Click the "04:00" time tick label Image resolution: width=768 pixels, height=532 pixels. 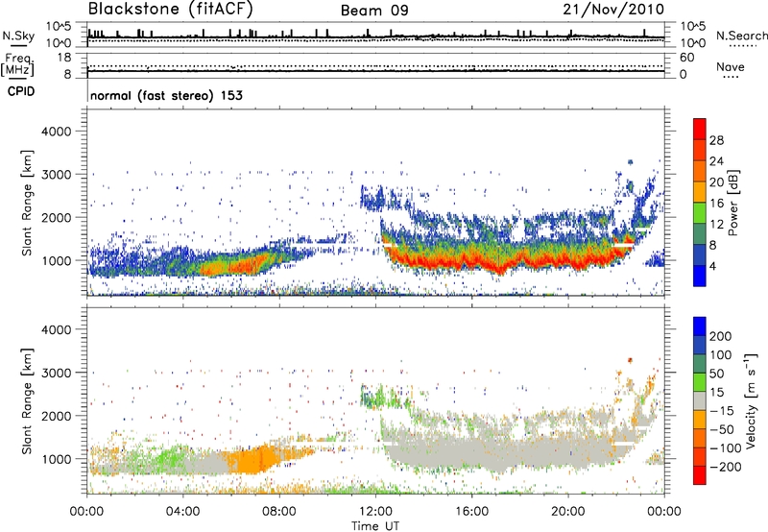tap(183, 512)
